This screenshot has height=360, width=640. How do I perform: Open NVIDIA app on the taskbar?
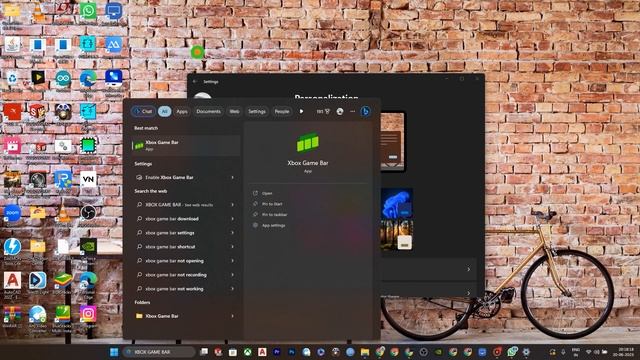point(438,352)
